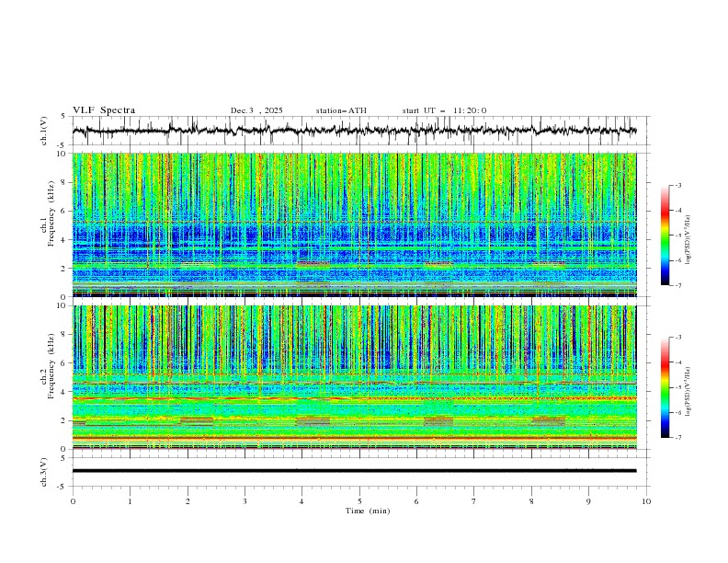Viewport: 728px width, 563px height.
Task: Click the ch.3(V) flat black trace
Action: tap(358, 471)
